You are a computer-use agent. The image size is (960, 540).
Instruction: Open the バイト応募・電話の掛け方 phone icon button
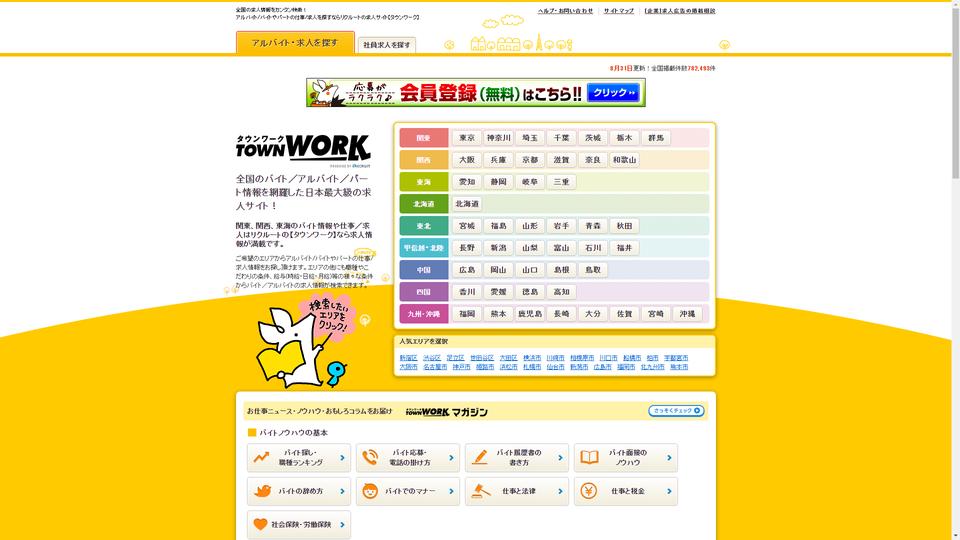[408, 457]
